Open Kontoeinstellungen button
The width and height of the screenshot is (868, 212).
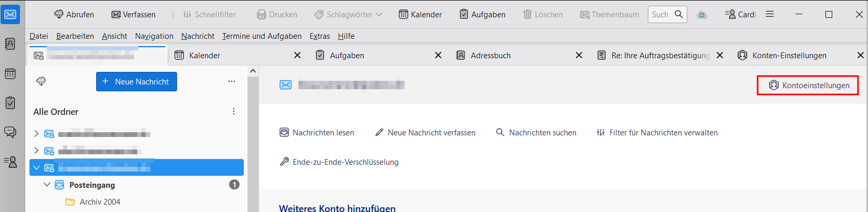point(808,85)
